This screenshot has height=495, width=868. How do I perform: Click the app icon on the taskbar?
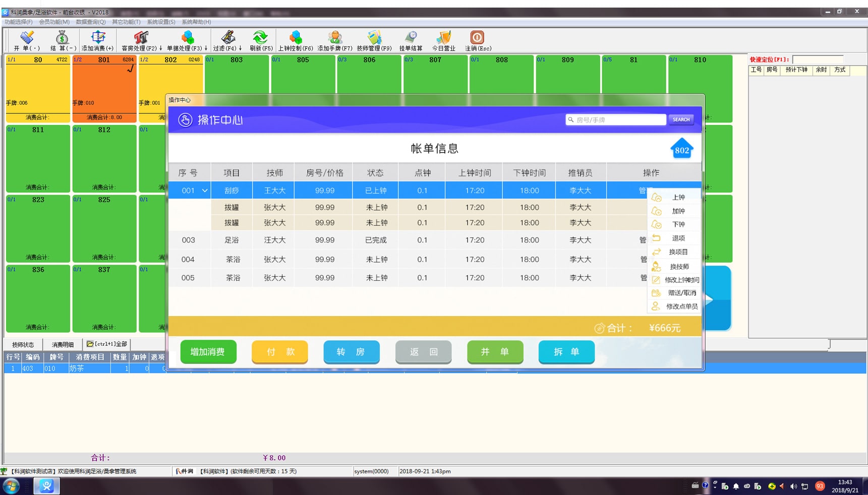click(47, 486)
